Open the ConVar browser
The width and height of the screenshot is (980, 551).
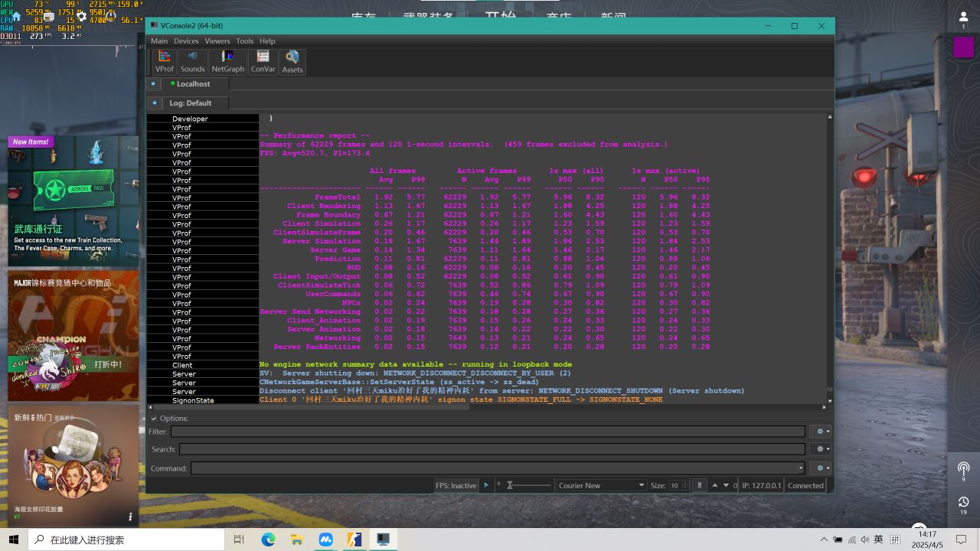coord(263,61)
